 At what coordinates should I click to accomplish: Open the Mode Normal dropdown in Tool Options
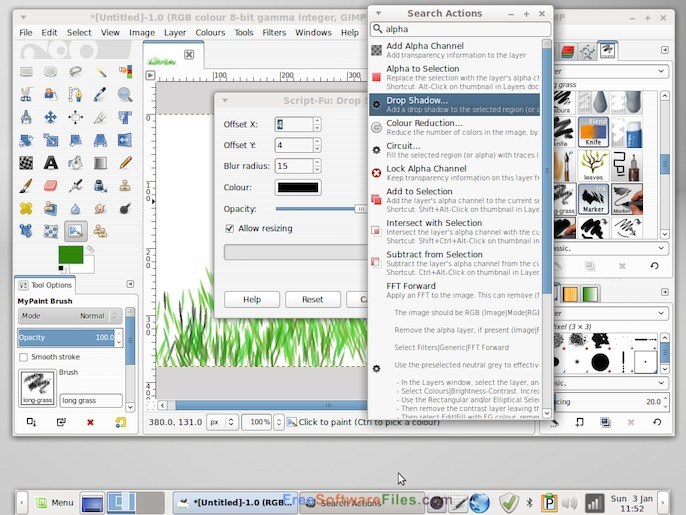pos(70,316)
